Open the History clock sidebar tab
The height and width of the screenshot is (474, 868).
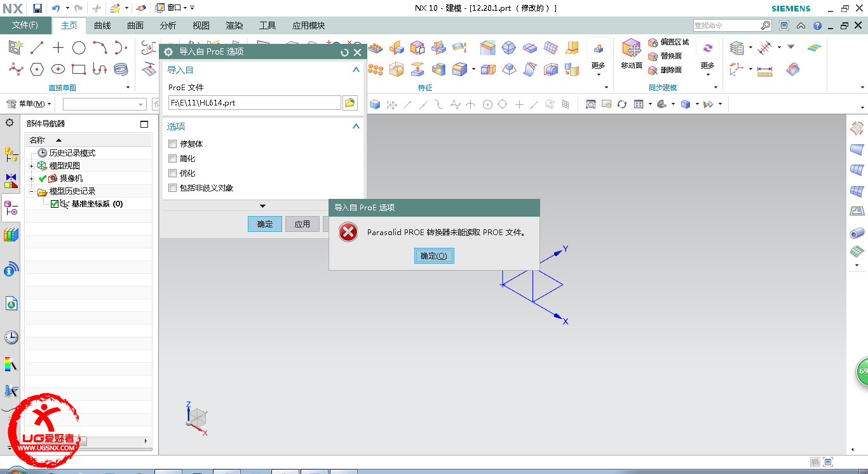(11, 337)
